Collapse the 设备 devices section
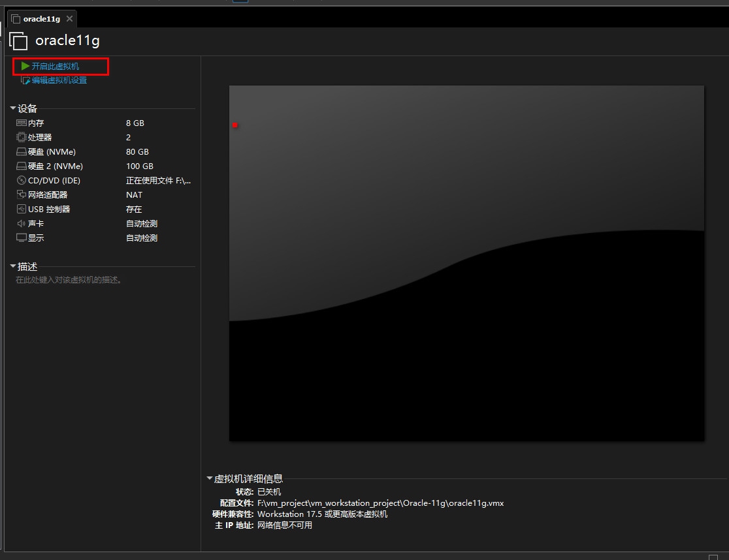Screen dimensions: 729x560 pyautogui.click(x=13, y=108)
